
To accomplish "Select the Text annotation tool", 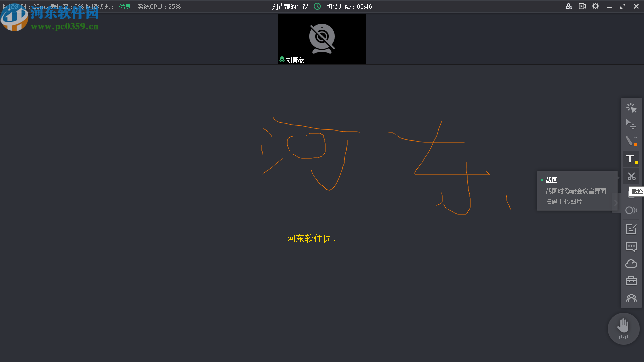I will (631, 158).
